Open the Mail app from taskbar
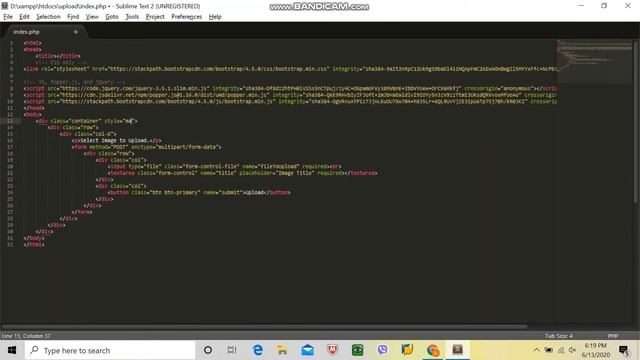 point(307,350)
